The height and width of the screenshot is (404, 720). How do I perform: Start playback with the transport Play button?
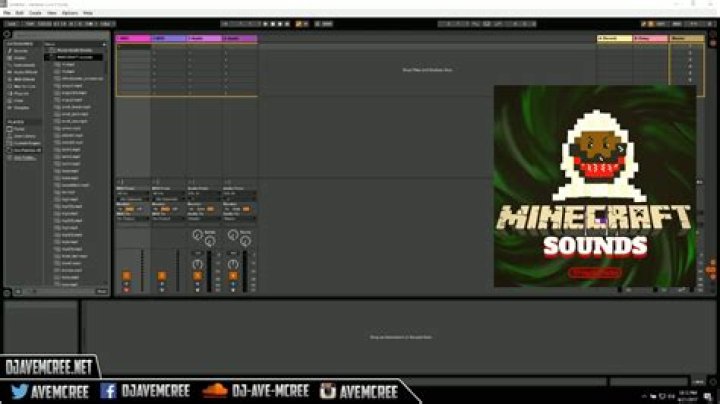click(x=265, y=24)
